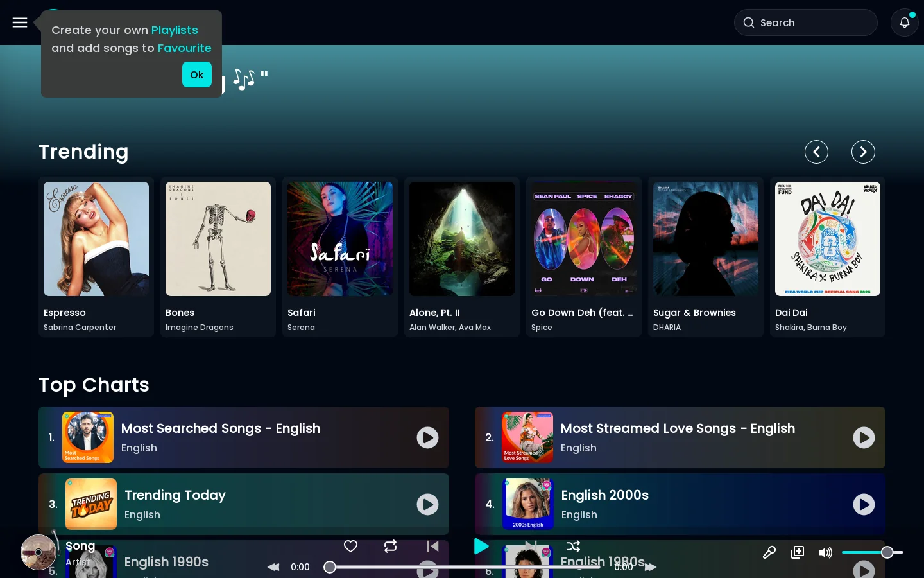
Task: Open the notifications bell
Action: point(904,22)
